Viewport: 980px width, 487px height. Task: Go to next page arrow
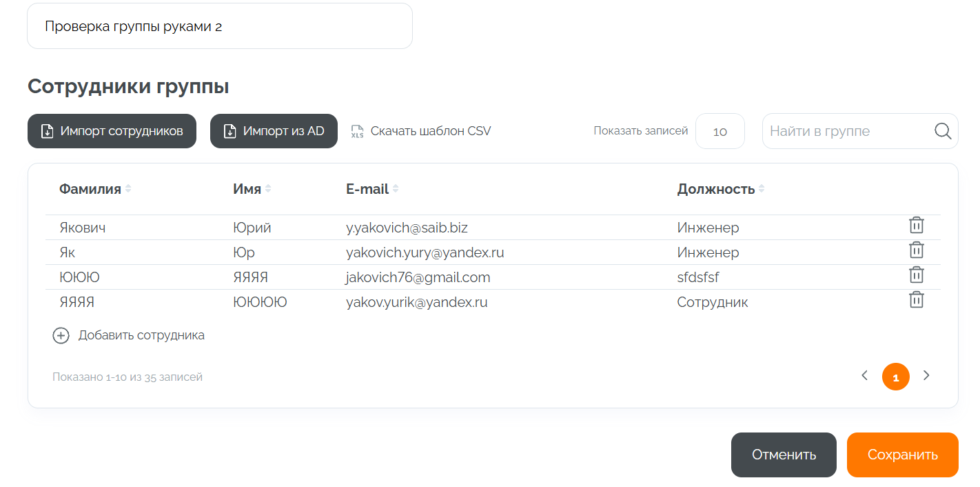tap(926, 376)
